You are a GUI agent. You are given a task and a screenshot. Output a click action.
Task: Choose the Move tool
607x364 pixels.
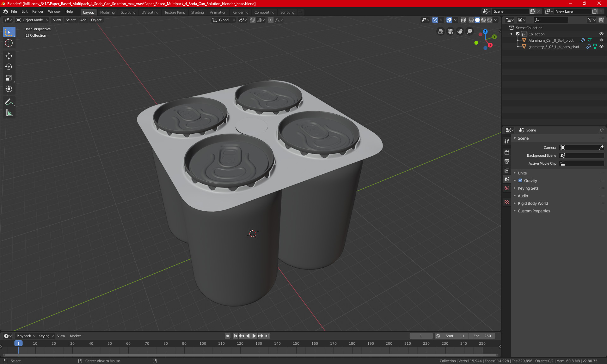[x=9, y=56]
